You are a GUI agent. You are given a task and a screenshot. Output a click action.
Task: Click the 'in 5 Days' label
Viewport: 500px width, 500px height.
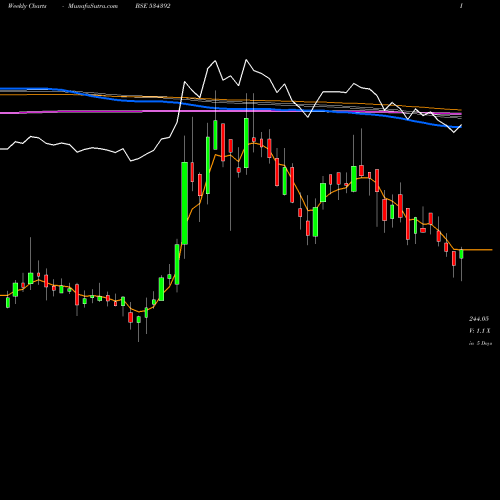pos(480,343)
